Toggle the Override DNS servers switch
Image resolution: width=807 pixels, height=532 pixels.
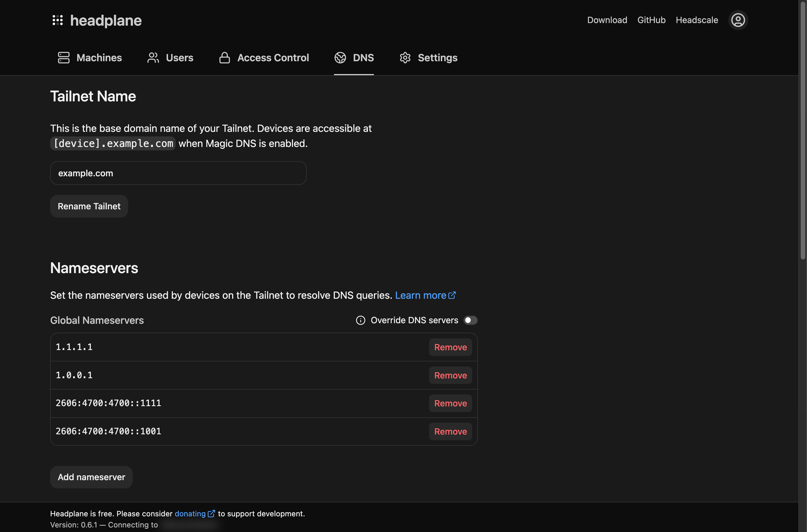(x=470, y=320)
